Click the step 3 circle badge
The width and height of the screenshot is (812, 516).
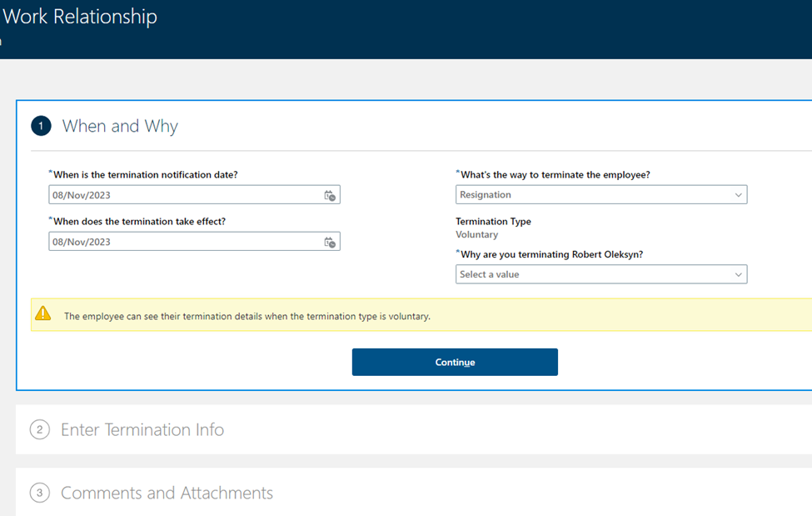pyautogui.click(x=40, y=493)
